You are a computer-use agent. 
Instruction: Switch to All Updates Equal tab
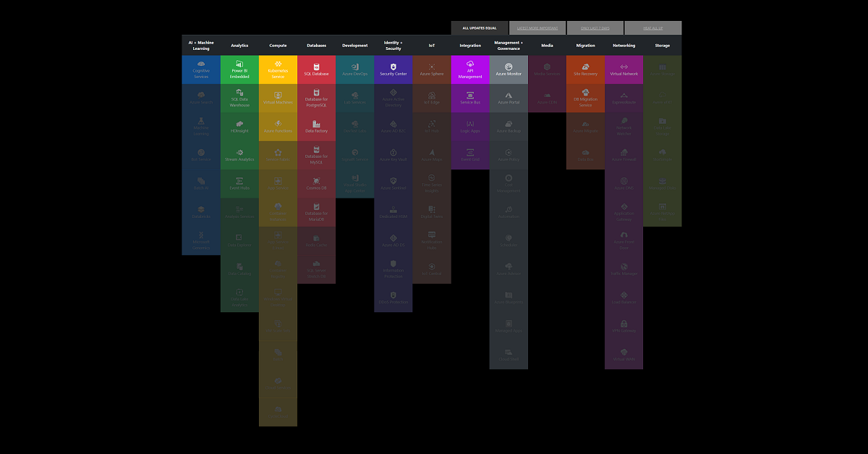(x=480, y=28)
